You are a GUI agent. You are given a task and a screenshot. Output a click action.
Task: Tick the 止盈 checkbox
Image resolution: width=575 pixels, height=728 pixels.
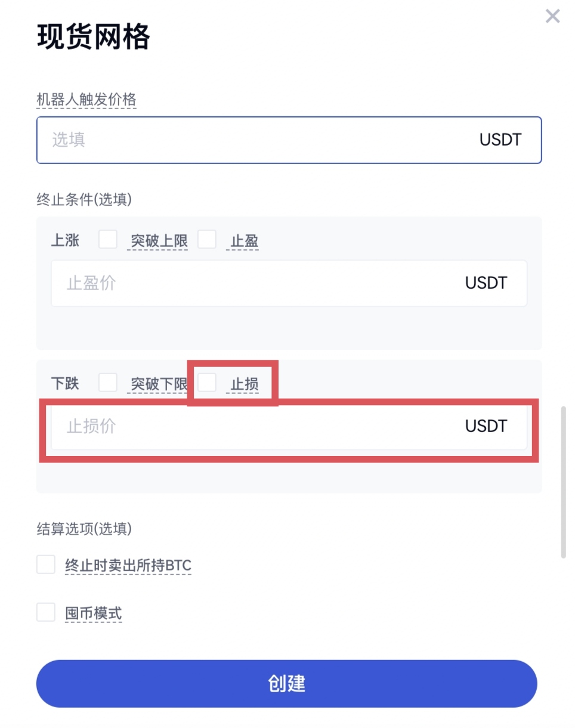(x=207, y=240)
